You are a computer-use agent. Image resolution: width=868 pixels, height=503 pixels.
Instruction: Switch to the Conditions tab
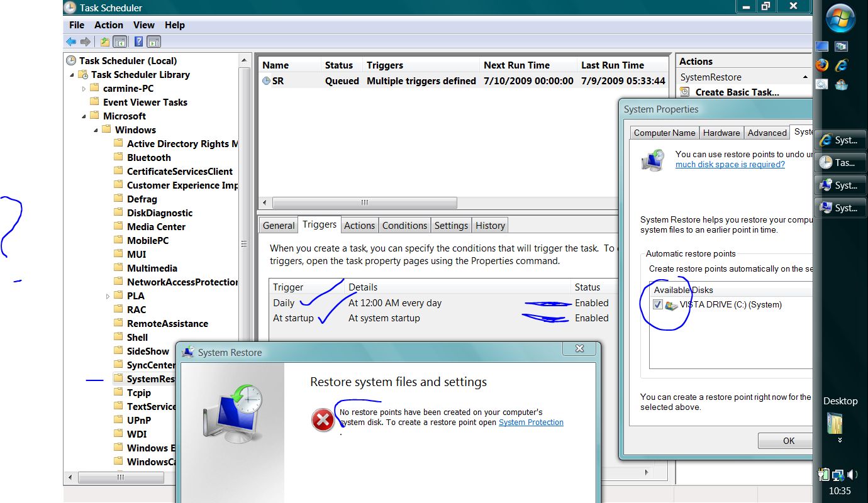(x=404, y=226)
